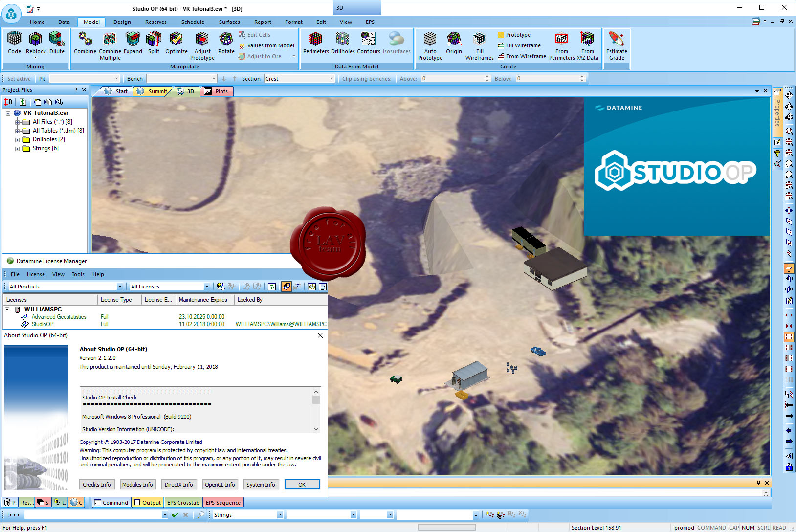Click Edit Cells ribbon command

tap(254, 35)
